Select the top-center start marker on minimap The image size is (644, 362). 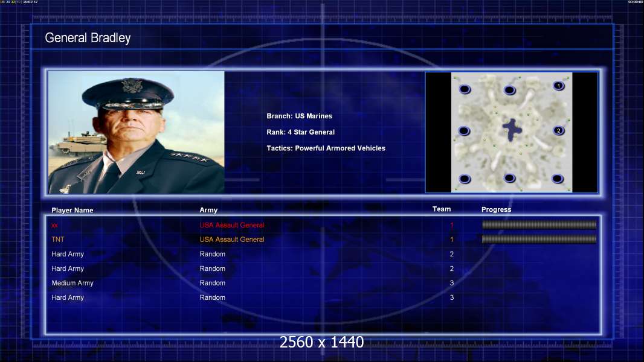coord(509,90)
